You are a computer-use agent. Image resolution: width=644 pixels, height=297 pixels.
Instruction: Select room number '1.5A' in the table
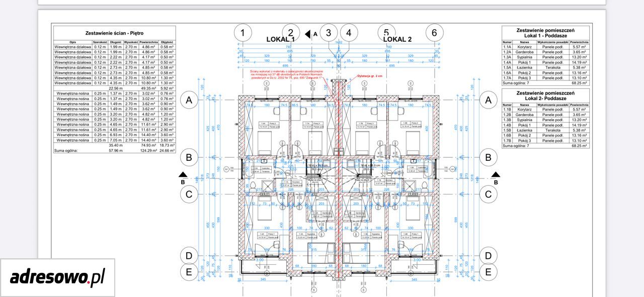(x=507, y=68)
